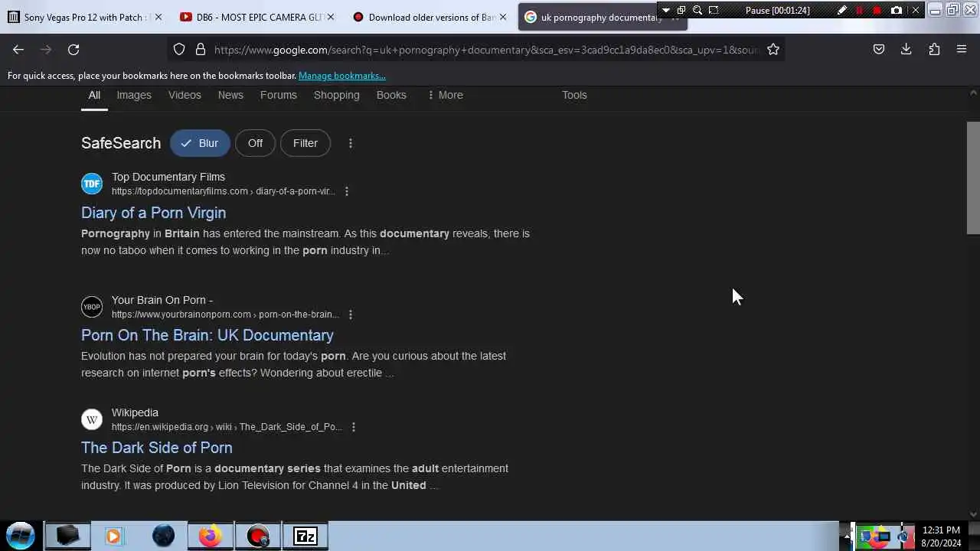Turn SafeSearch Off
Image resolution: width=980 pixels, height=551 pixels.
point(255,143)
